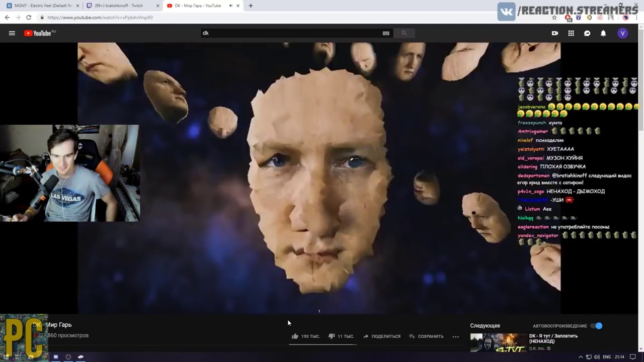Viewport: 644px width, 362px height.
Task: Open the volume tray icon
Action: (597, 357)
